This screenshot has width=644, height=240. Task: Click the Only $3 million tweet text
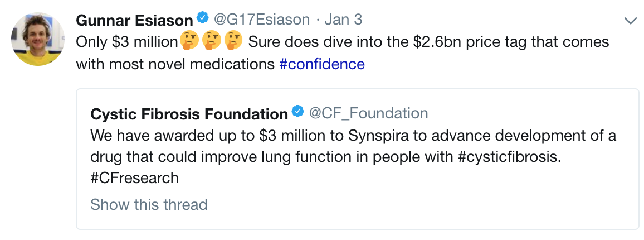click(x=127, y=42)
